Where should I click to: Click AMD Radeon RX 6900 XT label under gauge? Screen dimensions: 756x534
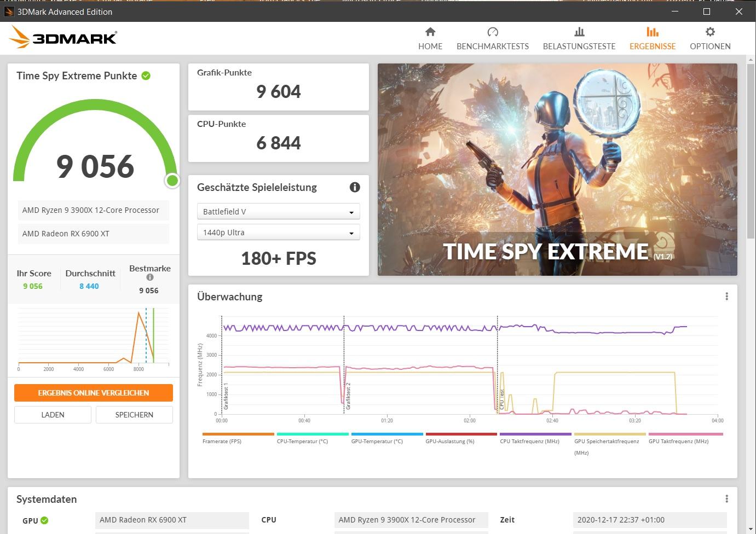94,234
